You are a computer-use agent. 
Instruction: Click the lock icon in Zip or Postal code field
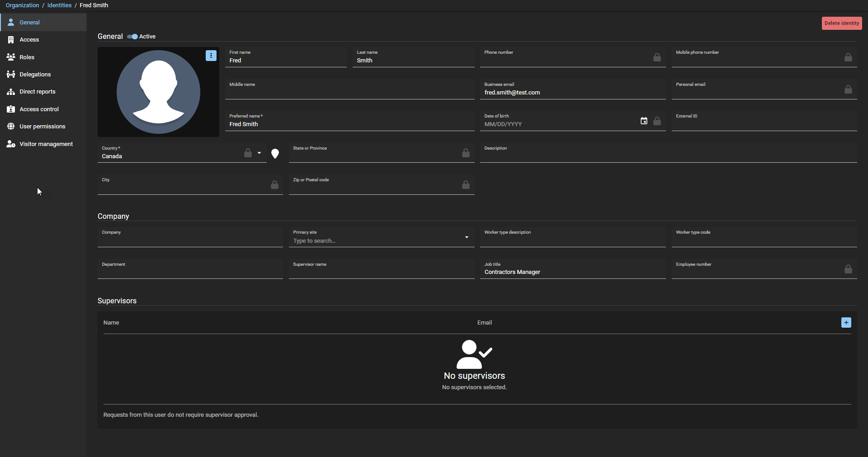click(466, 185)
